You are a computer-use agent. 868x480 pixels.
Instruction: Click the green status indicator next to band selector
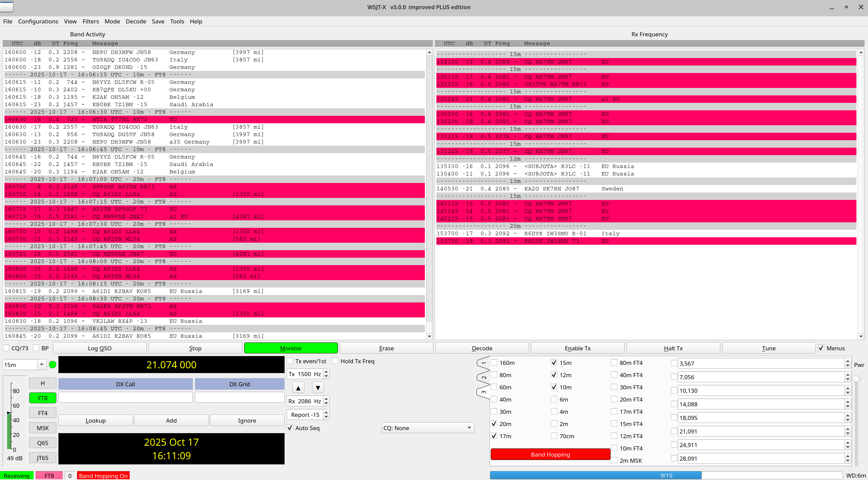[x=53, y=365]
